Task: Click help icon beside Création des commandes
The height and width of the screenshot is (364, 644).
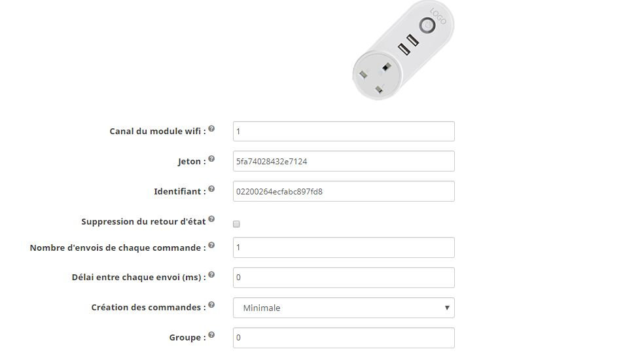Action: (x=211, y=305)
